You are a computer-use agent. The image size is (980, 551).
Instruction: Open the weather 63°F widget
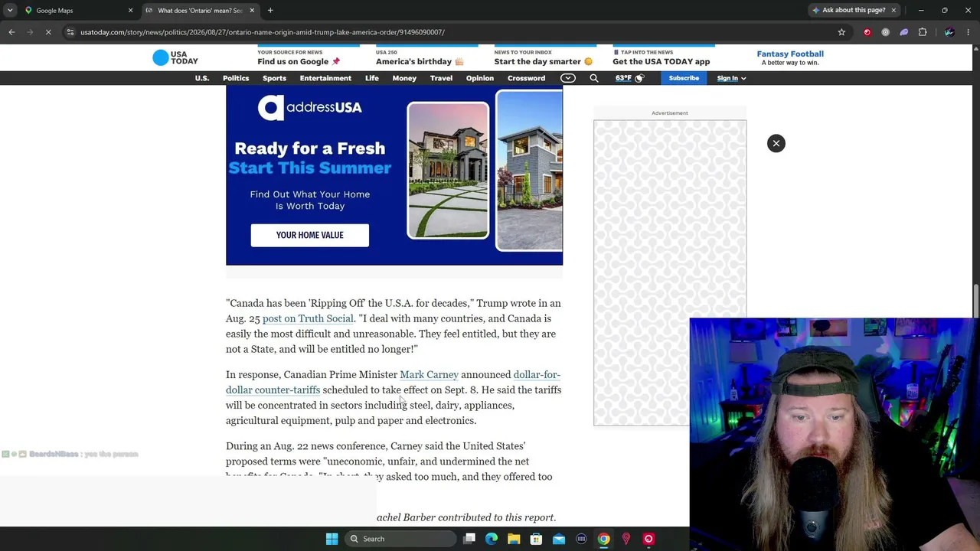point(630,78)
